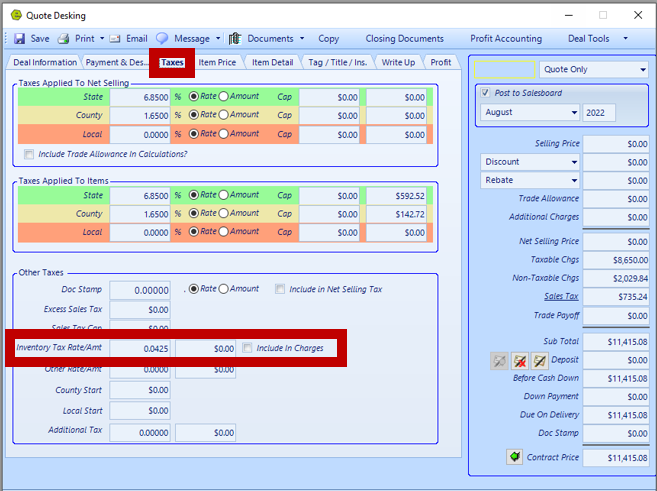Image resolution: width=657 pixels, height=491 pixels.
Task: Toggle Post to Salesboard checkbox
Action: [485, 93]
